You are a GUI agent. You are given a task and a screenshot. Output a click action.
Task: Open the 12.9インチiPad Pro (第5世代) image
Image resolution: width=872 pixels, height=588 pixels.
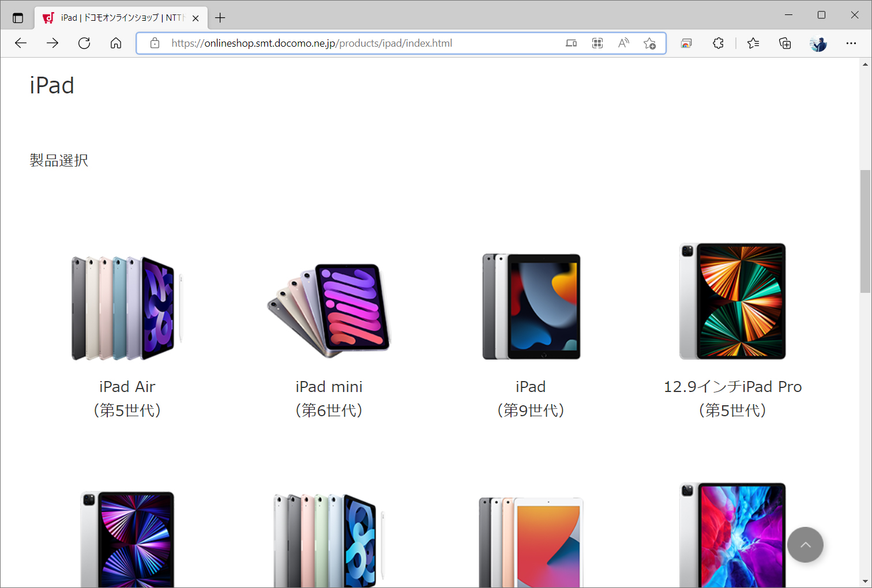coord(732,301)
